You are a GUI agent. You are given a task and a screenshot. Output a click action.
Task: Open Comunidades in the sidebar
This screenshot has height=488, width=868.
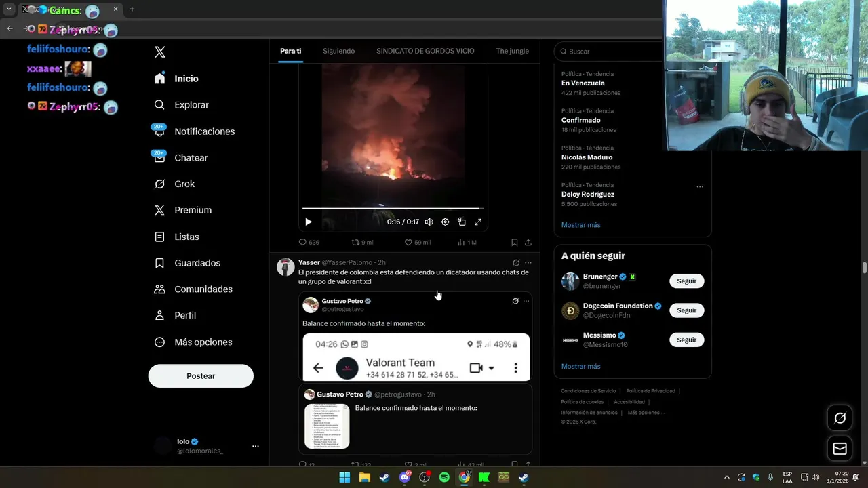pyautogui.click(x=193, y=289)
